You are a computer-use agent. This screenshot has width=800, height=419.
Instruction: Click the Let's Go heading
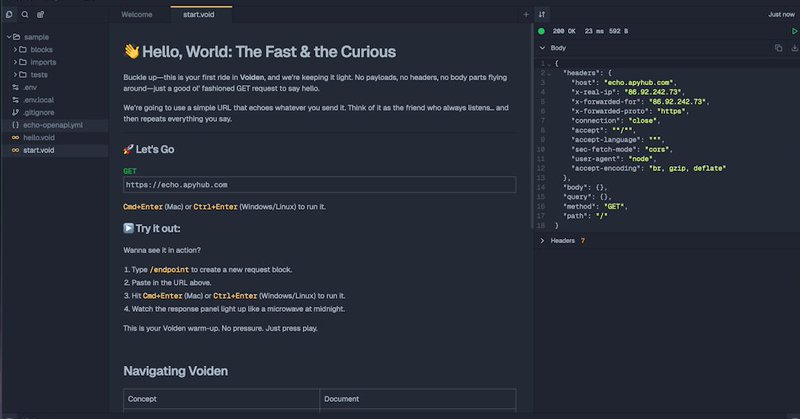148,150
